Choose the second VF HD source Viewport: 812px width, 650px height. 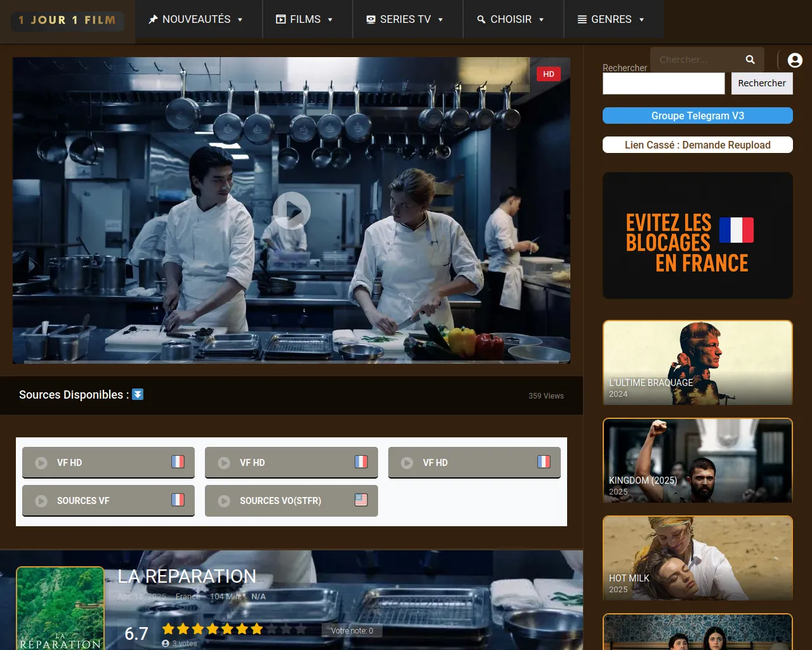(x=291, y=463)
